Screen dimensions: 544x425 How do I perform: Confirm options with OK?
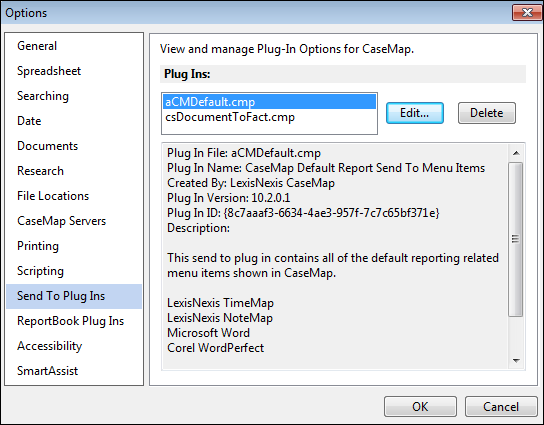coord(420,407)
